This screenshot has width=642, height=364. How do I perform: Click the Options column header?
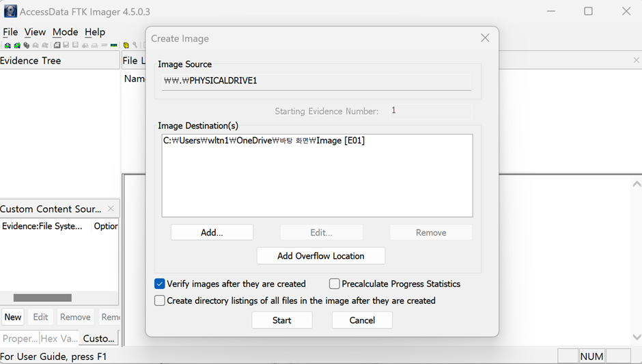tap(105, 226)
